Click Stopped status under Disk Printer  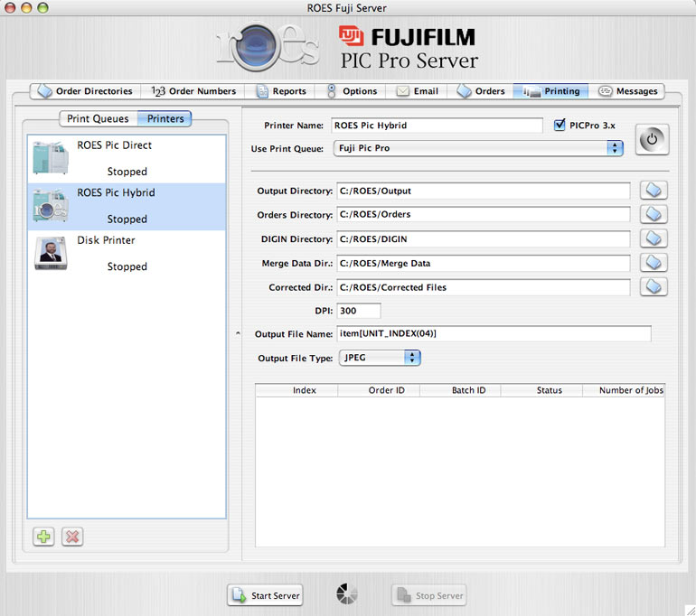tap(127, 266)
